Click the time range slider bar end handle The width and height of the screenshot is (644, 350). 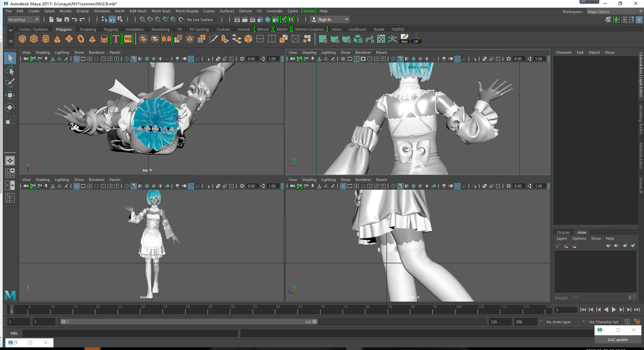click(314, 321)
